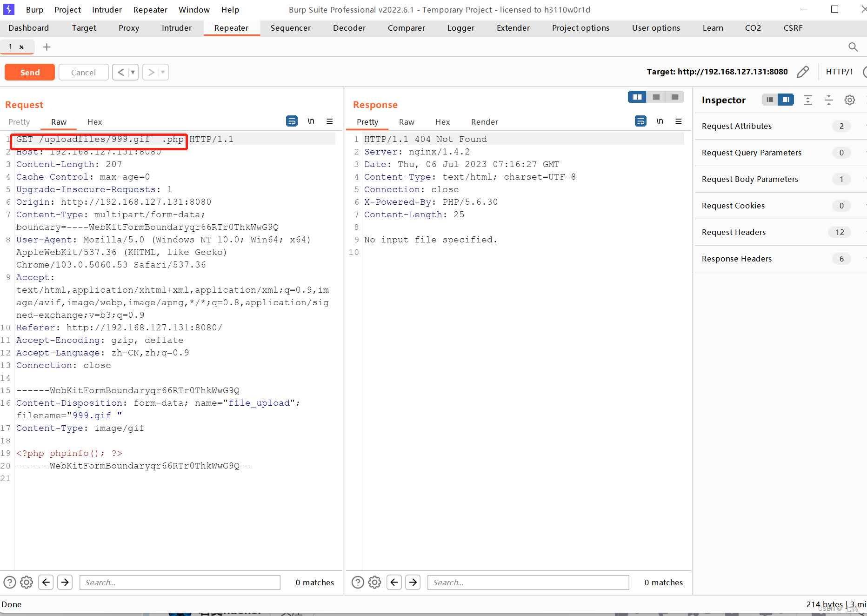
Task: Select top-bottom layout view
Action: [656, 97]
